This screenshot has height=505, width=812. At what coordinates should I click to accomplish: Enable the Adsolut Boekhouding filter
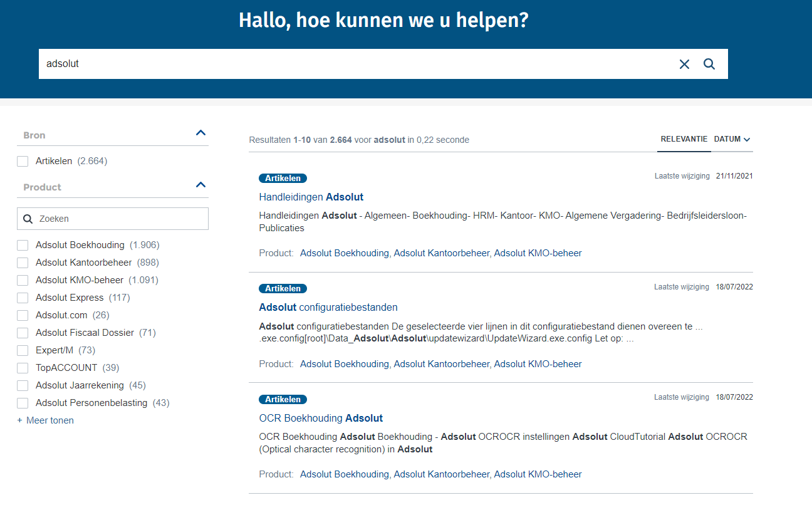pos(23,245)
